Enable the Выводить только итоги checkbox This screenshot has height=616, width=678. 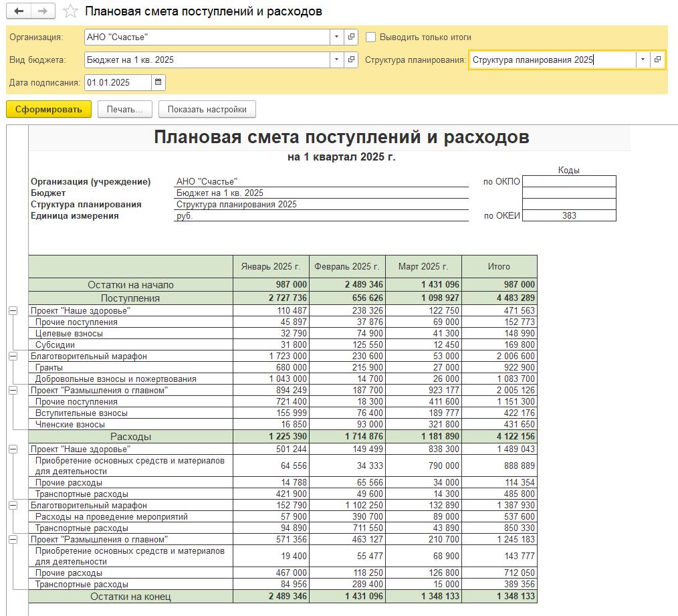tap(371, 37)
